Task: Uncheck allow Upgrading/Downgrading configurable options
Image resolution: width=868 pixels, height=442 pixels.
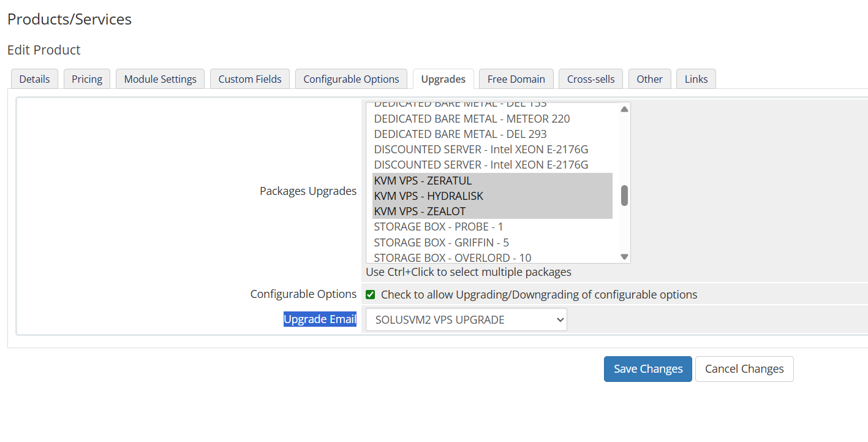Action: 371,295
